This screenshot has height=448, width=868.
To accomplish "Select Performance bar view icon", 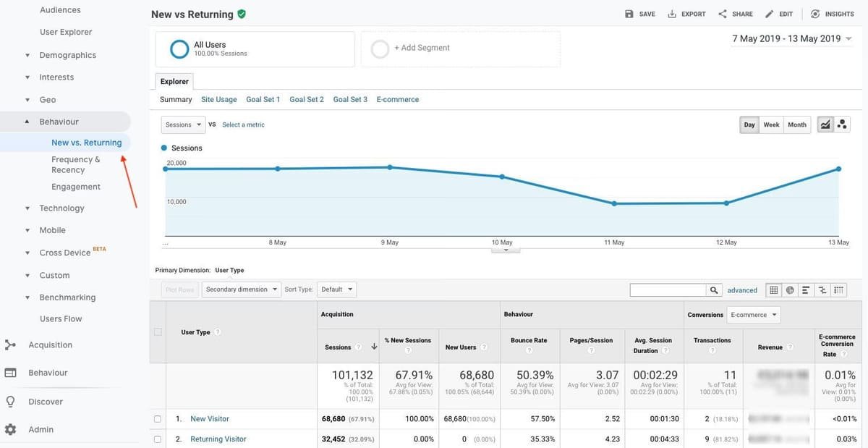I will tap(806, 290).
